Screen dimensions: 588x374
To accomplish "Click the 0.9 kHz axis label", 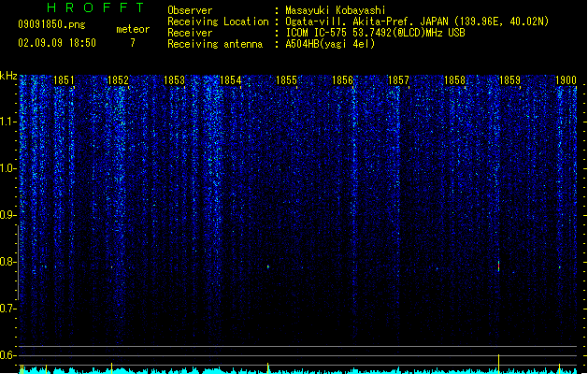I will point(8,215).
